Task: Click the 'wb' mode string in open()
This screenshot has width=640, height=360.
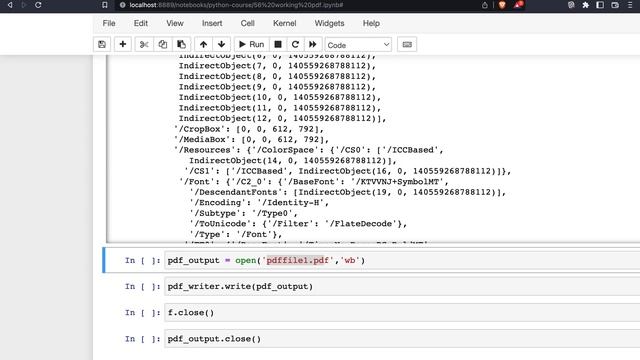Action: coord(350,260)
